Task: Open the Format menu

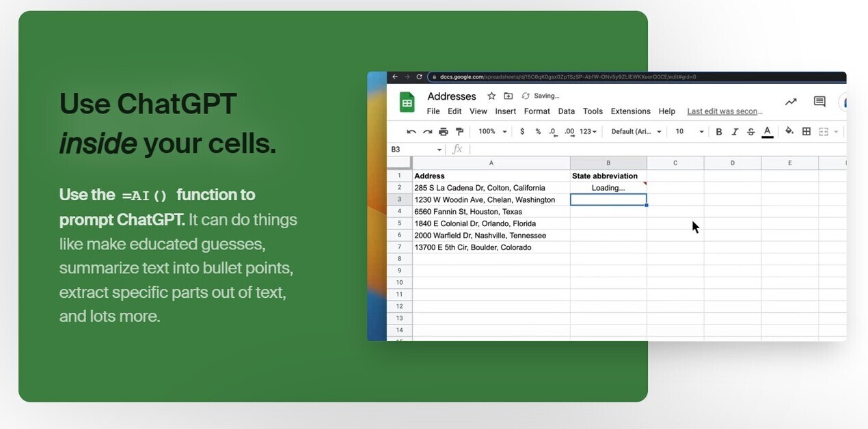Action: [x=537, y=111]
